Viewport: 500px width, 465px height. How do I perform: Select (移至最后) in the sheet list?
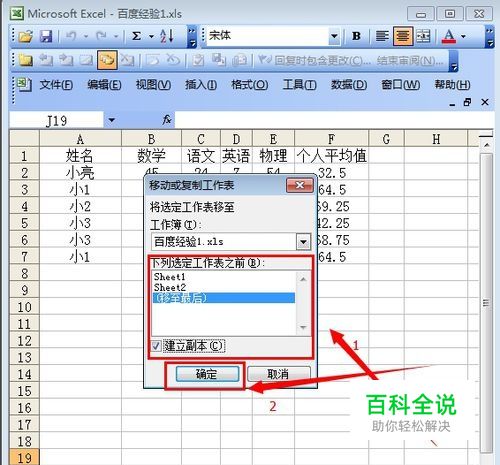(x=224, y=298)
